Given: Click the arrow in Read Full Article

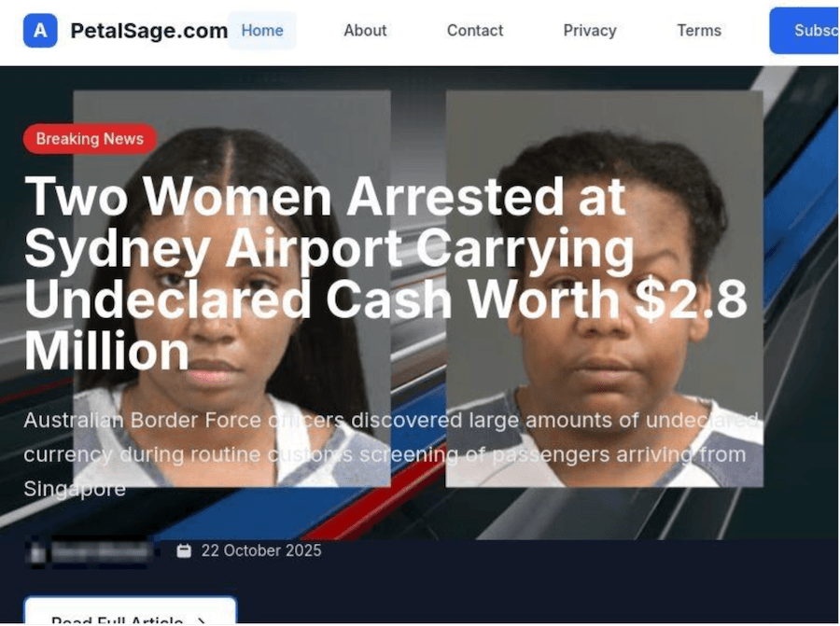Looking at the screenshot, I should click(202, 621).
